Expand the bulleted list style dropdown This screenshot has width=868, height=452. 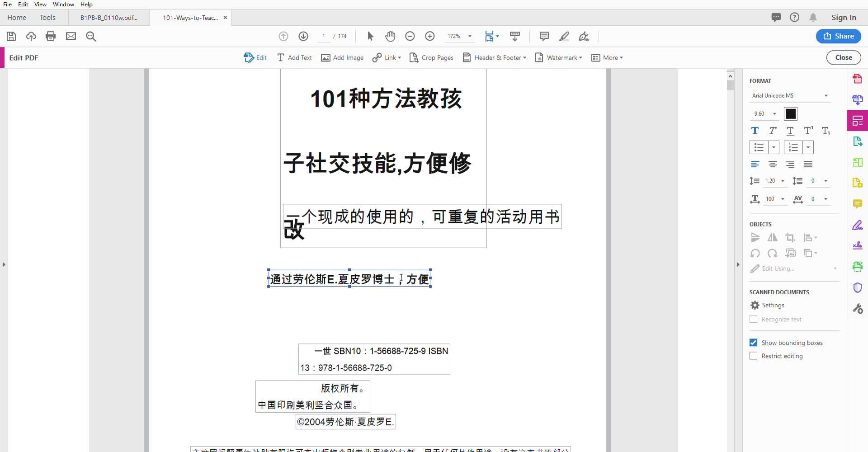[x=774, y=147]
